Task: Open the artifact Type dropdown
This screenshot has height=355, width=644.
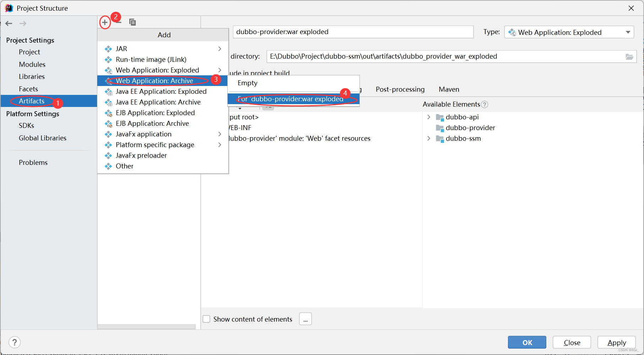Action: pos(628,32)
